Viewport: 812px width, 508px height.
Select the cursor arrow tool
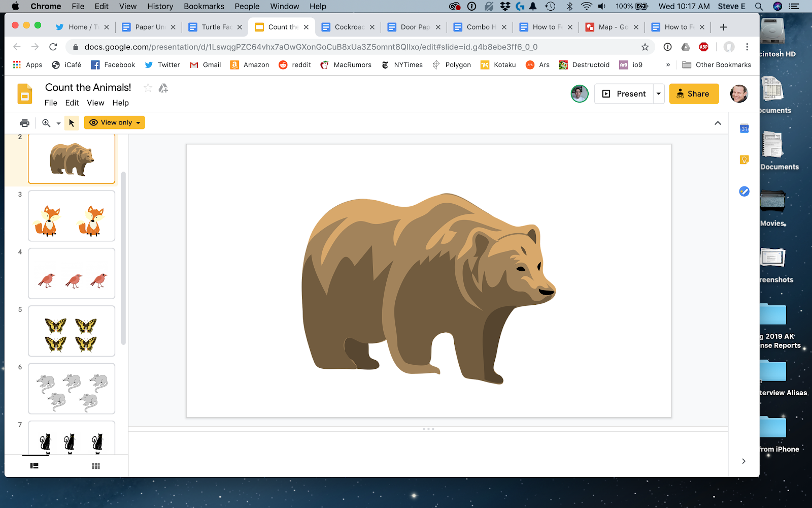coord(72,123)
